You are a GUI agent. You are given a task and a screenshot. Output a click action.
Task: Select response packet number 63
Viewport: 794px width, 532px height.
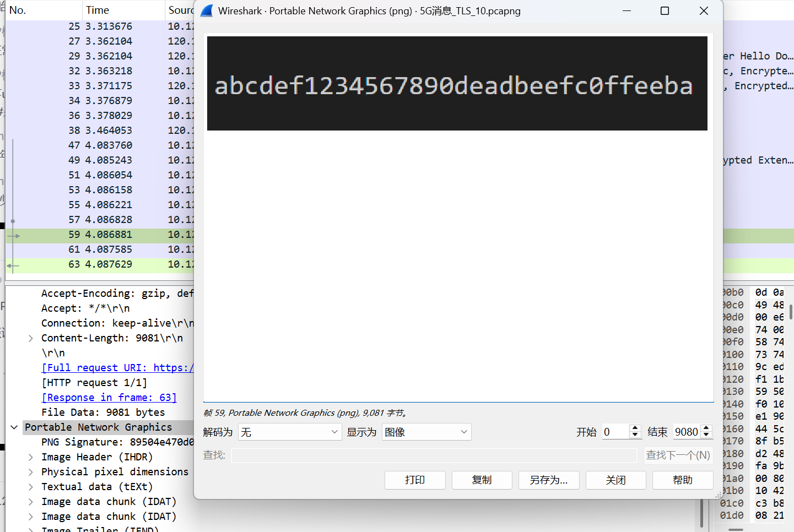point(100,264)
